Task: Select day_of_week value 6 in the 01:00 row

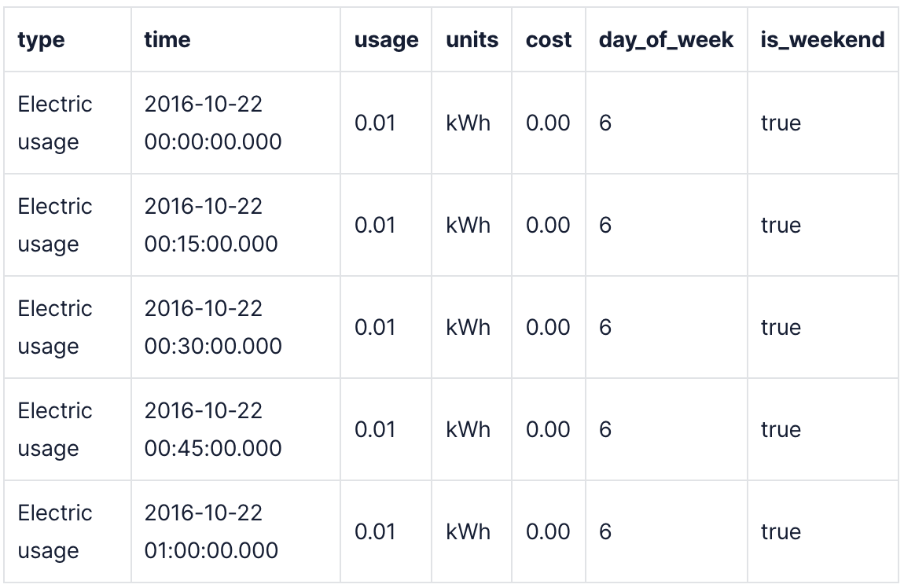Action: point(605,531)
